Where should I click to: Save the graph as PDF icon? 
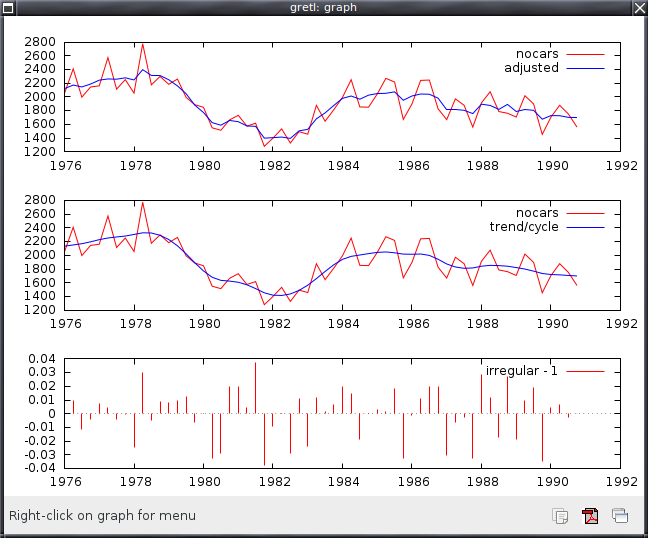[590, 516]
